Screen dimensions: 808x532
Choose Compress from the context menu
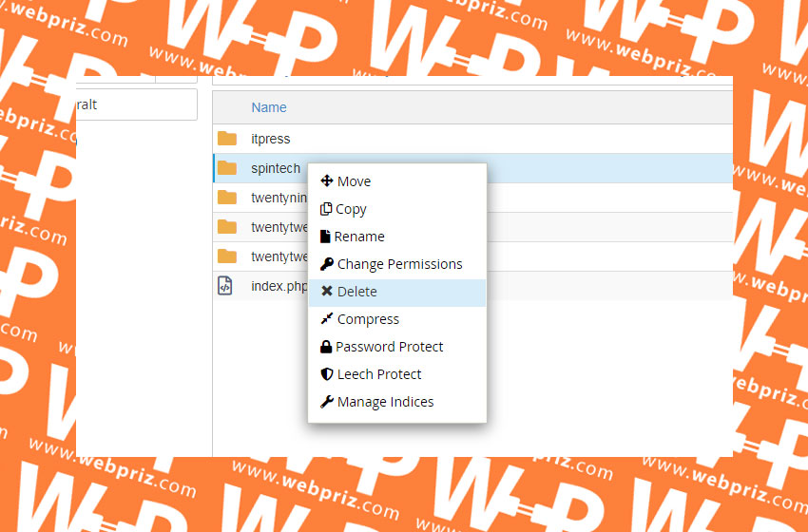[x=396, y=319]
